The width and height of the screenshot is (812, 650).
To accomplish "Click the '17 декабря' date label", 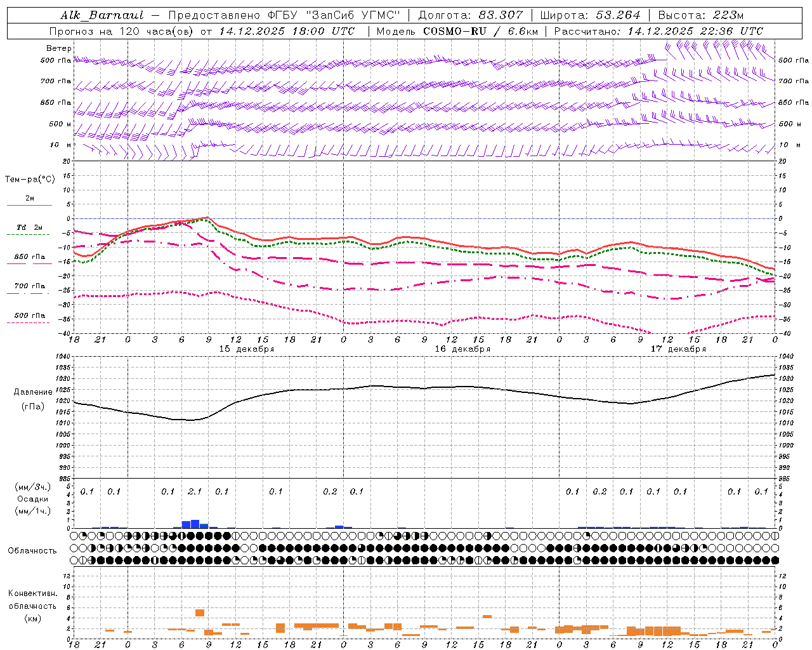I will [x=678, y=349].
